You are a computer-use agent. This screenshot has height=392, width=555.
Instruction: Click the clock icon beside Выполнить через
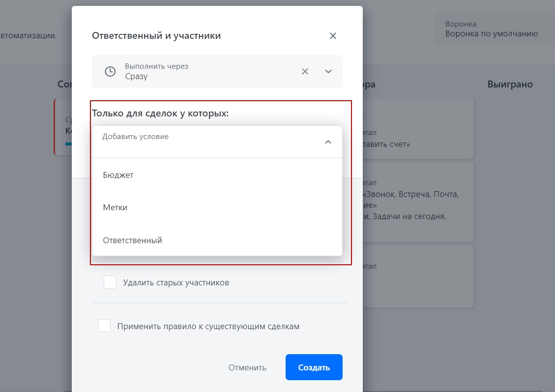[x=110, y=71]
